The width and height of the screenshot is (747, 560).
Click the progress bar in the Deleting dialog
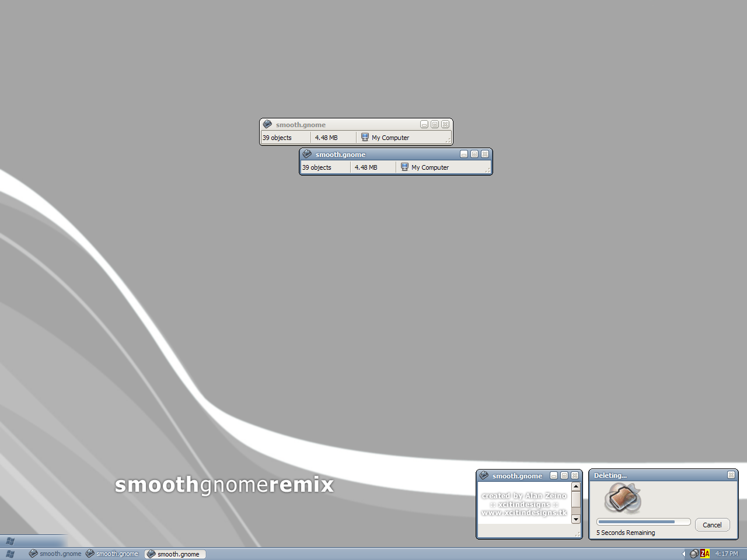(643, 522)
